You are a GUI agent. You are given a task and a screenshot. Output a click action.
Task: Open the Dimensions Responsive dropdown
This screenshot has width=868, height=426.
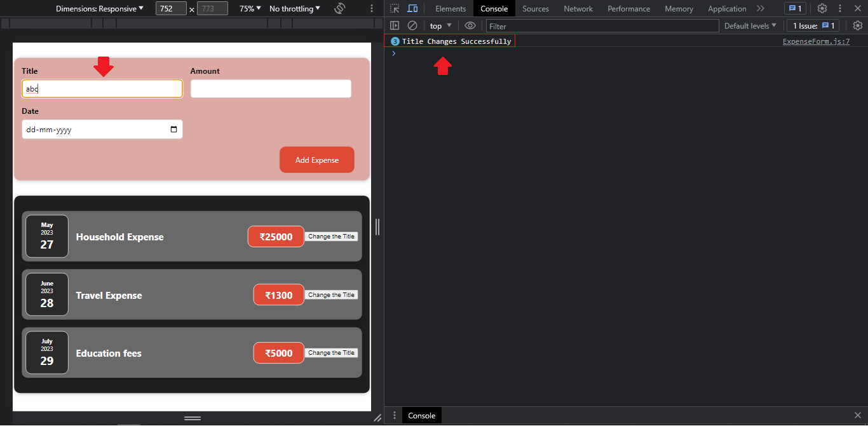pyautogui.click(x=100, y=8)
